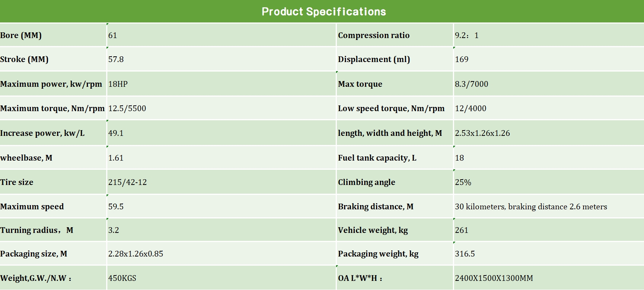Screen dimensions: 644x290
Task: Click the 18HP maximum power cell
Action: point(118,84)
